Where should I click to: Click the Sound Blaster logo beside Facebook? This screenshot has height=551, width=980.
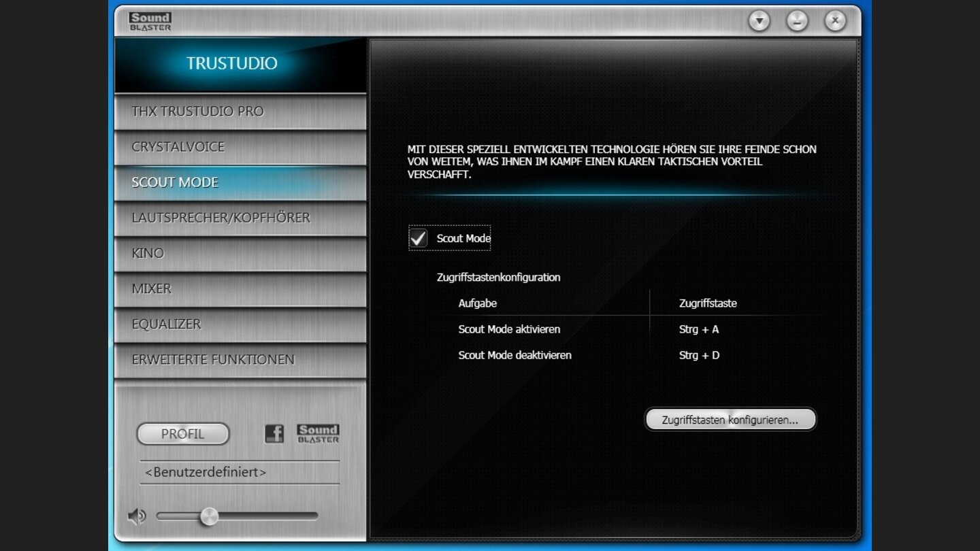[x=318, y=433]
